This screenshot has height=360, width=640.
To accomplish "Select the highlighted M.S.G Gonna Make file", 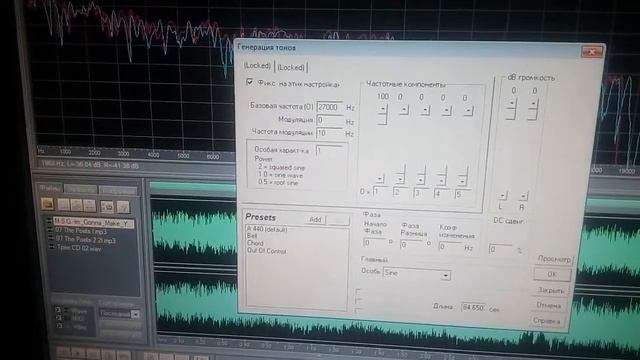I will pos(93,222).
